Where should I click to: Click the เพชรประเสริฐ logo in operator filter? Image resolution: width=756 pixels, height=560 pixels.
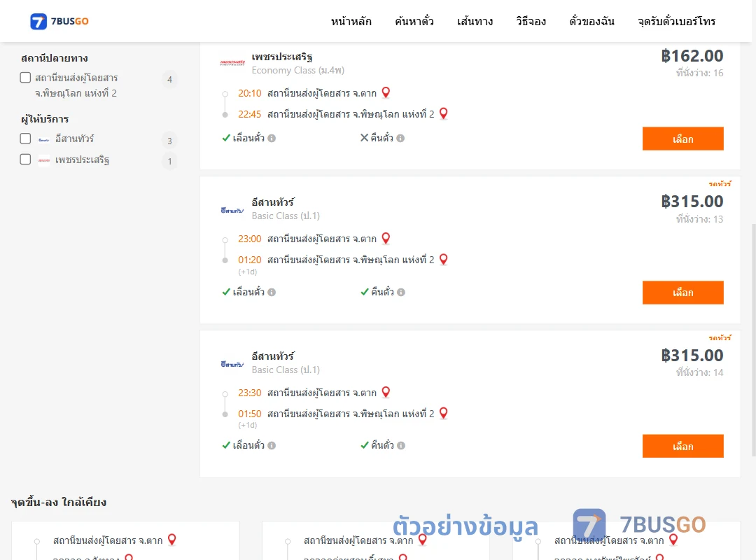pyautogui.click(x=44, y=160)
